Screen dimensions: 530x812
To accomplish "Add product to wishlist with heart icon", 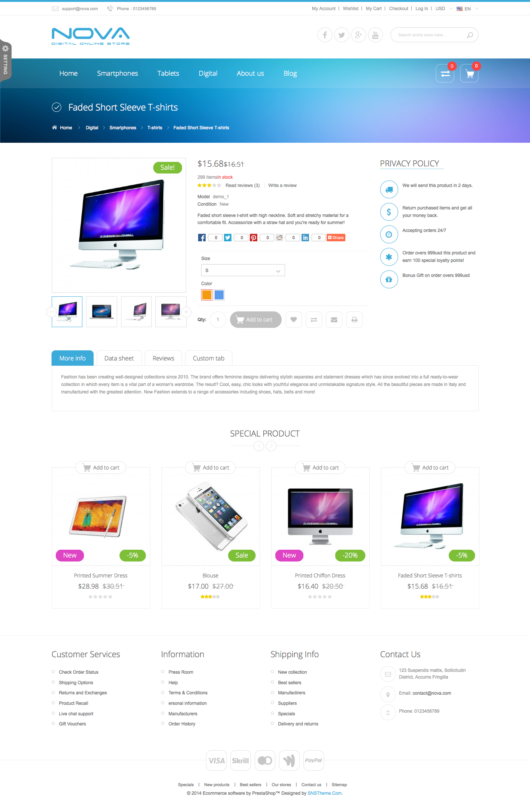I will (x=294, y=320).
